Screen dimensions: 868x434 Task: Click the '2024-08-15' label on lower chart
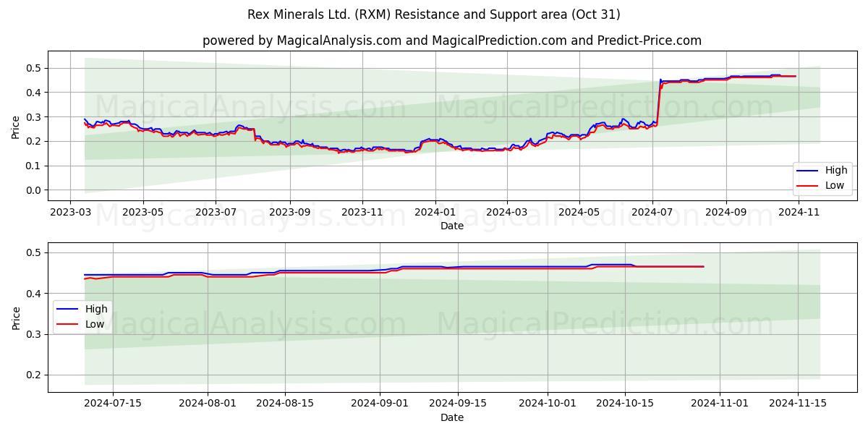click(x=286, y=404)
